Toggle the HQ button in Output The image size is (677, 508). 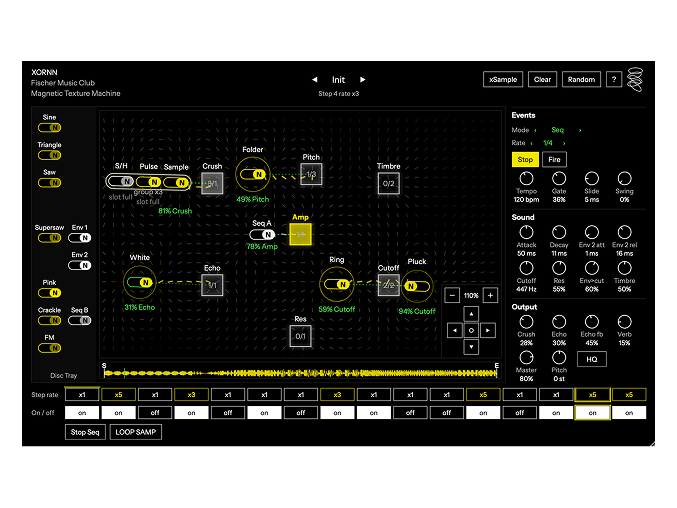pos(592,359)
